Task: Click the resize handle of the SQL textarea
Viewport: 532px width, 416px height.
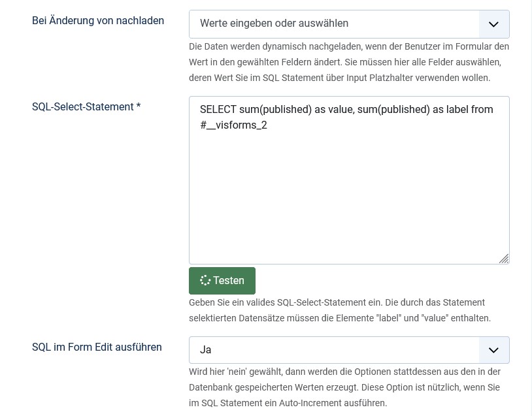Action: [x=505, y=259]
